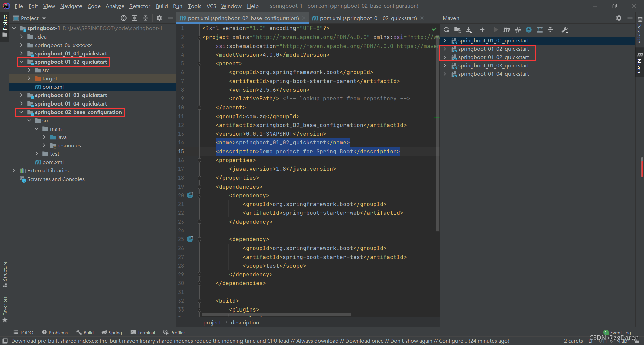Expand springboot_01_03_quickstart in Maven panel
Screen dimensions: 644x345
445,65
